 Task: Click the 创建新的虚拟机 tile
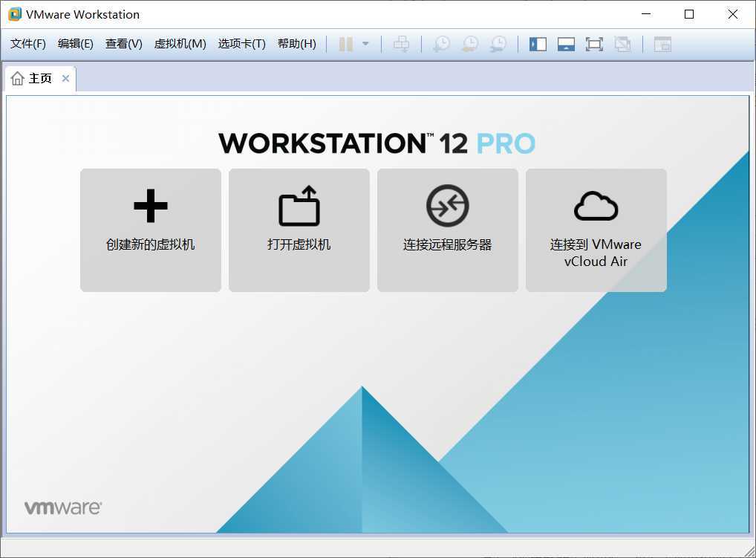coord(151,230)
